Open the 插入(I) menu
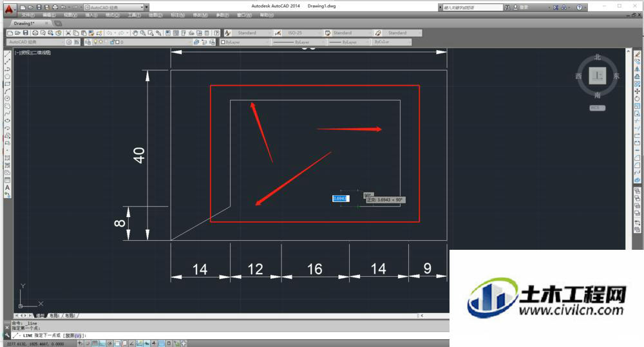This screenshot has width=644, height=347. [x=91, y=15]
